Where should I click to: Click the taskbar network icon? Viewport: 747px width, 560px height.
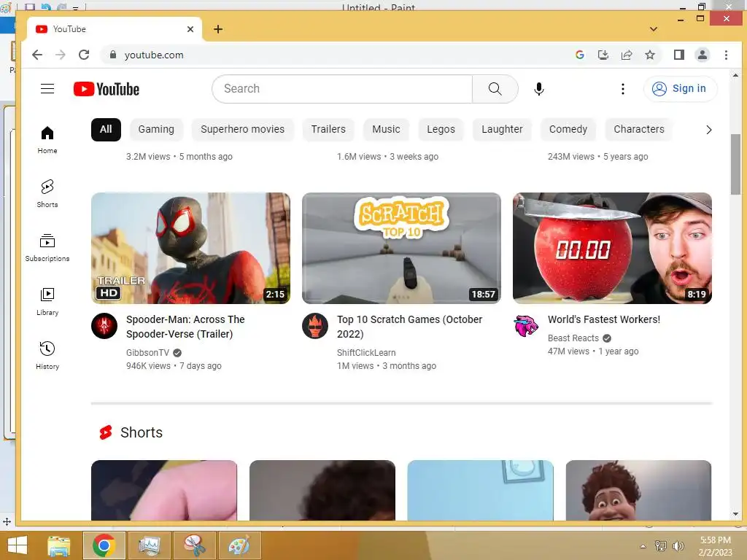(x=661, y=546)
